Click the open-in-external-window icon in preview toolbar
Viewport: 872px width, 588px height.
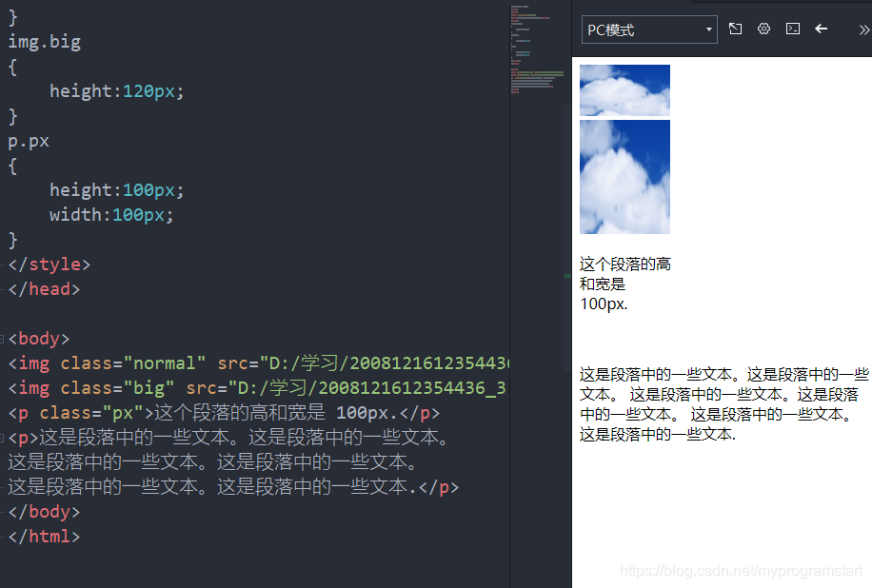735,29
